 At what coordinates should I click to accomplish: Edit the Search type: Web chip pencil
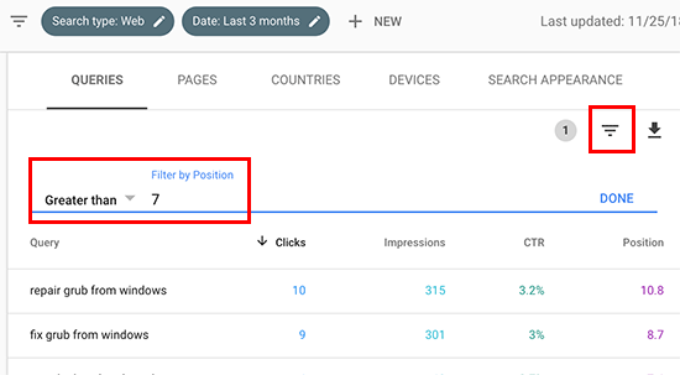[x=159, y=21]
